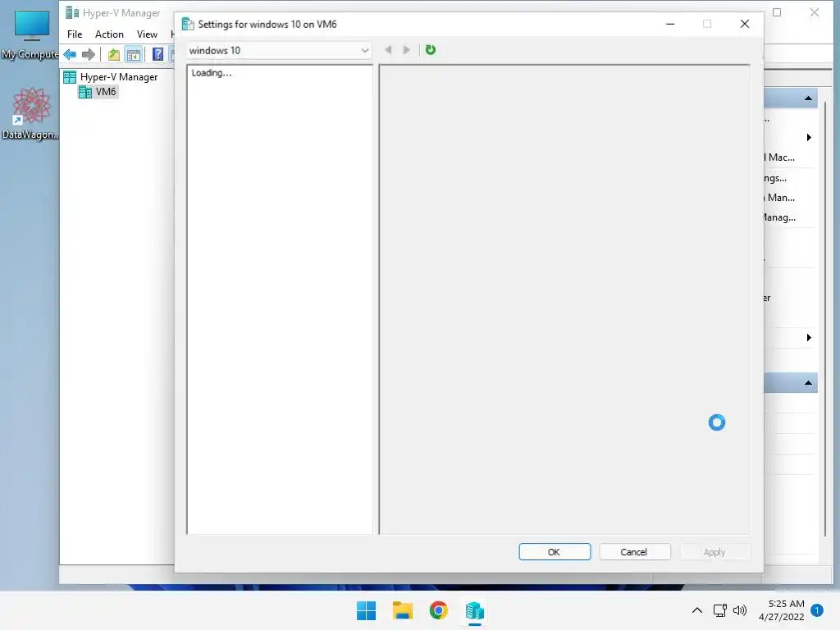Click the blue Back arrow in Hyper-V Manager
Screen dimensions: 840x630
70,54
